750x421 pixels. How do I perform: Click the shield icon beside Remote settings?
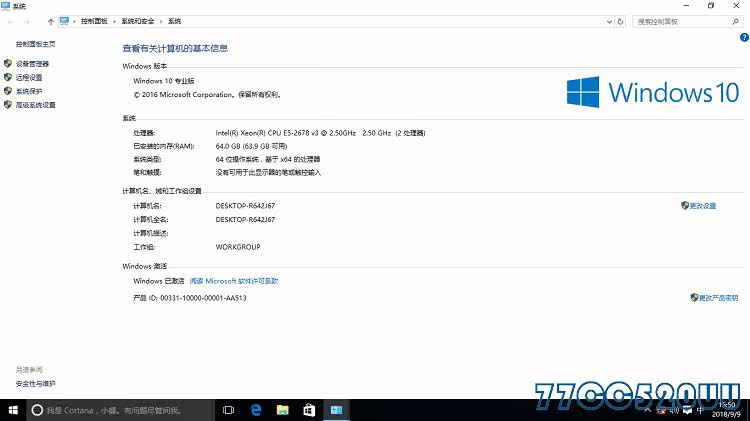tap(8, 77)
